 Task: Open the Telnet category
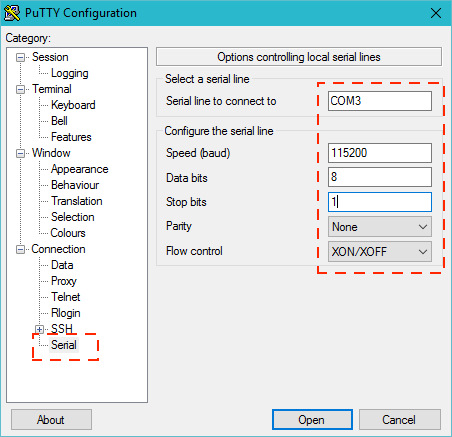66,297
